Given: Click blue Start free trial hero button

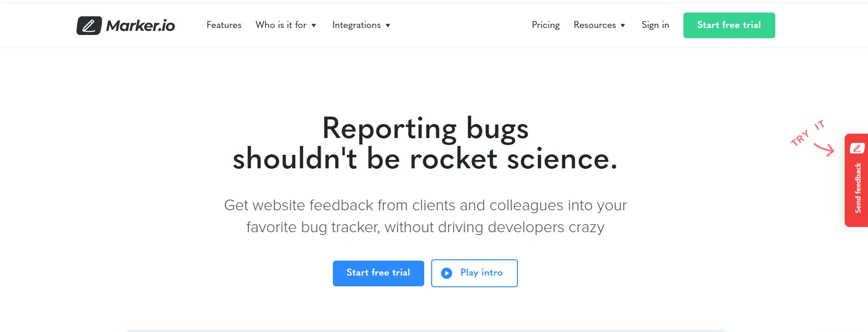Looking at the screenshot, I should click(378, 273).
